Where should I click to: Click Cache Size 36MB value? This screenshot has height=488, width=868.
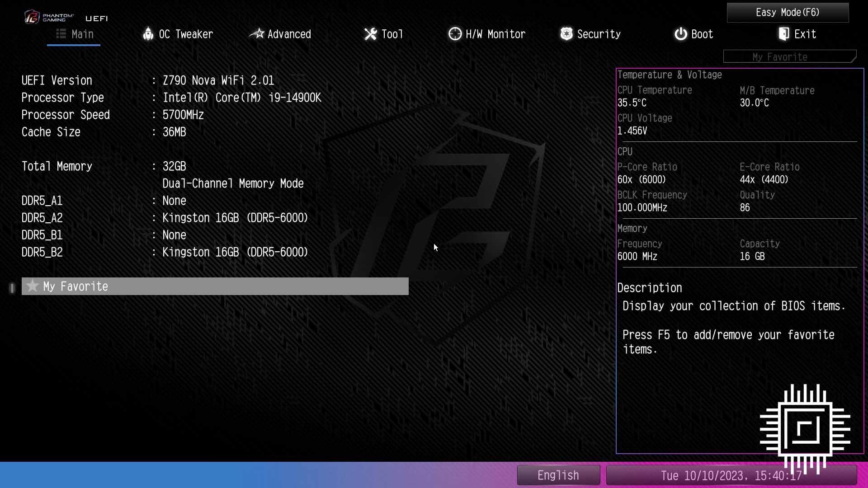pos(174,132)
